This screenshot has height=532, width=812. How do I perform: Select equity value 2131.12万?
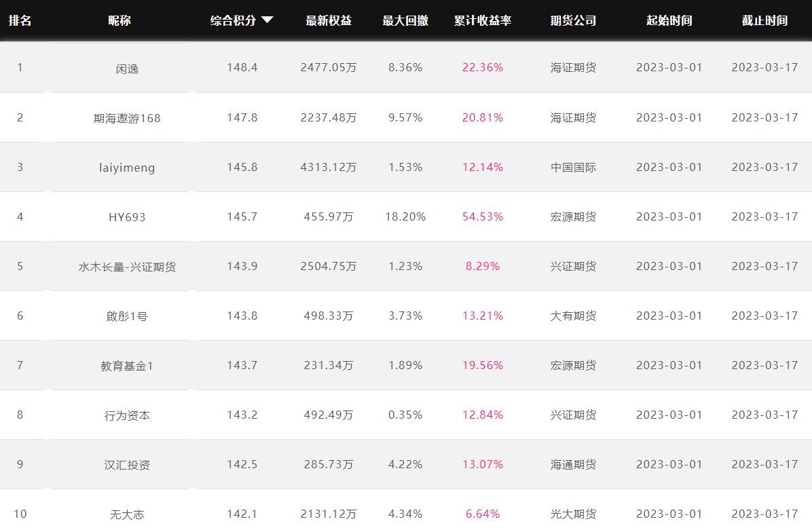[x=329, y=514]
